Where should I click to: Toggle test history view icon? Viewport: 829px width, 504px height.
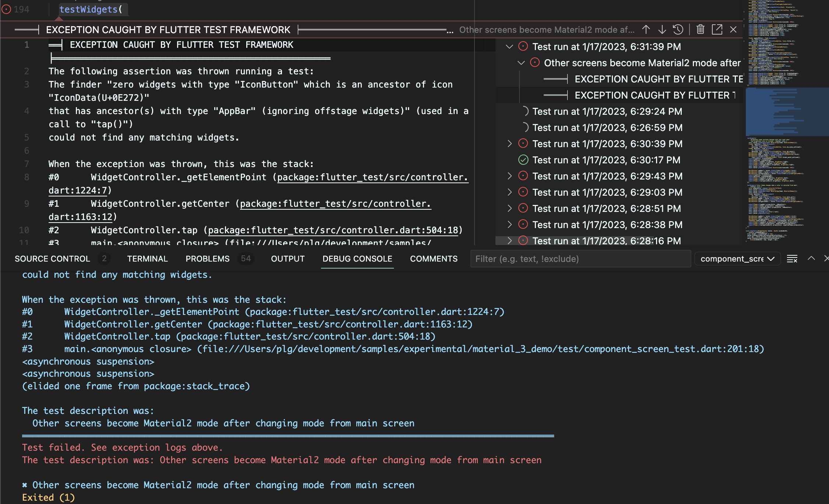point(678,29)
